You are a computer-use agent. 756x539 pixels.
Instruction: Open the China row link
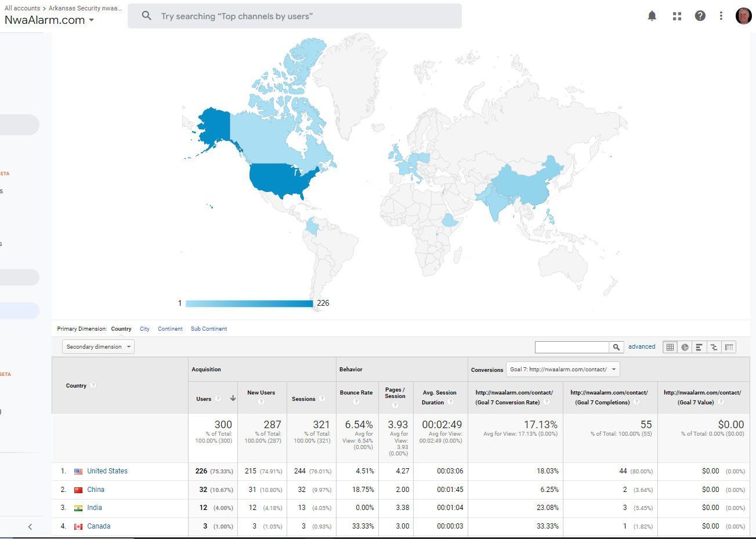coord(96,490)
